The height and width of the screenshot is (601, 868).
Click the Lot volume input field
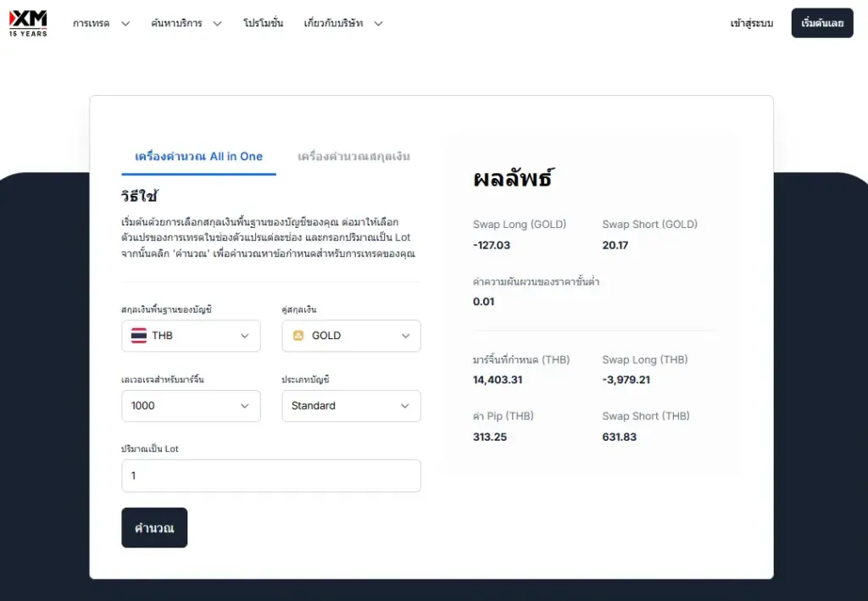(x=271, y=476)
